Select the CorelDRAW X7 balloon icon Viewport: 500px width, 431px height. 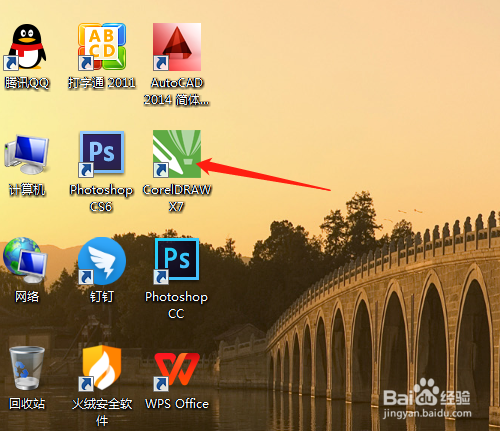pyautogui.click(x=177, y=154)
